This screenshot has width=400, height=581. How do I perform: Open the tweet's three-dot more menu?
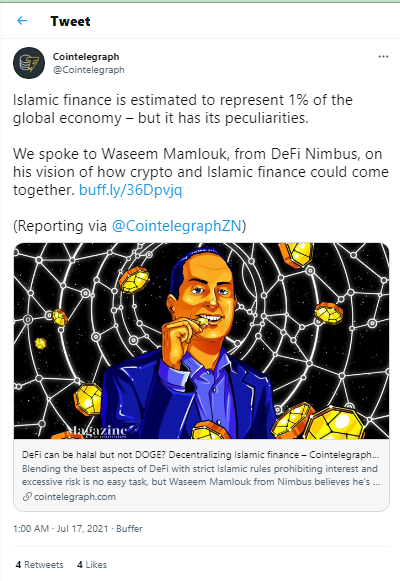click(383, 57)
